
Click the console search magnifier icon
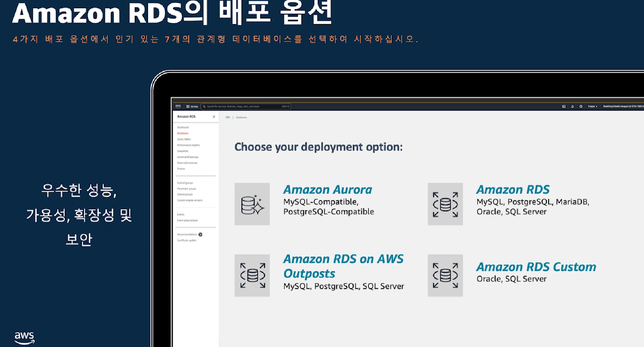tap(204, 106)
